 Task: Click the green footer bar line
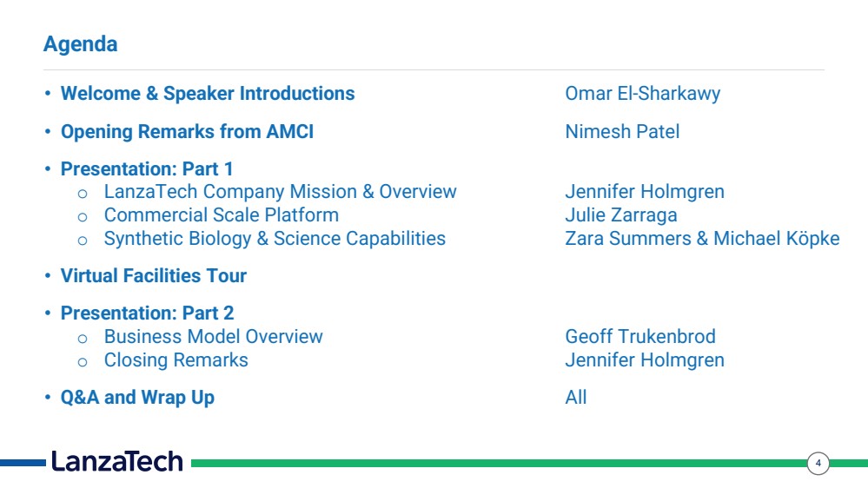pyautogui.click(x=498, y=463)
